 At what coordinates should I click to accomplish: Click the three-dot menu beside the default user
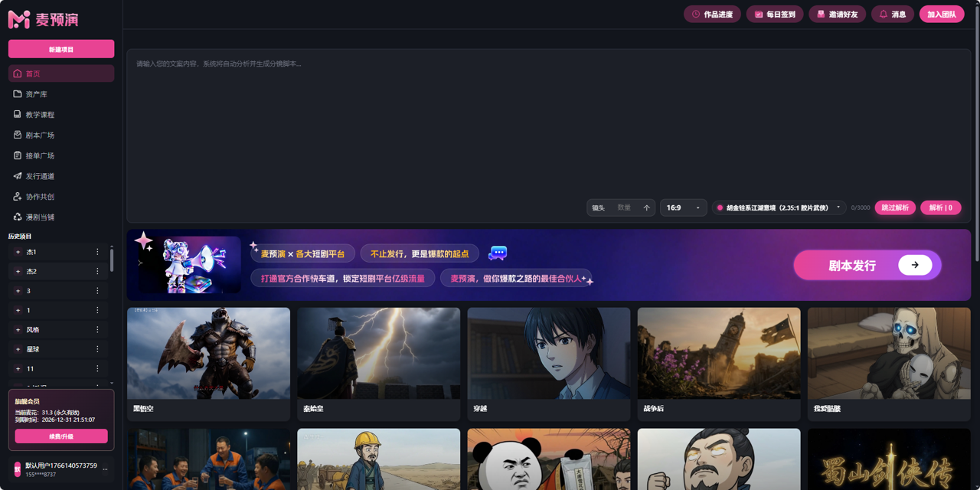(x=105, y=469)
